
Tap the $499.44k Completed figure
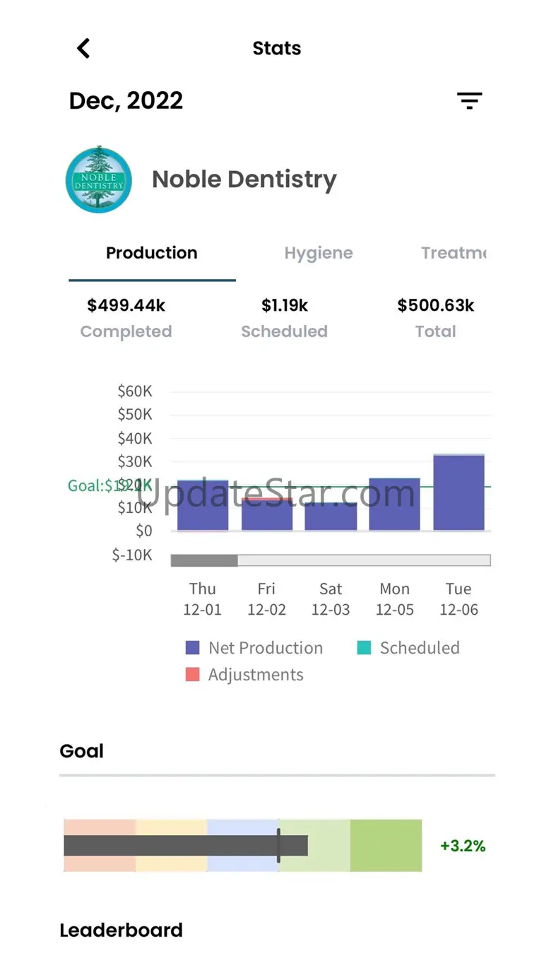tap(126, 318)
